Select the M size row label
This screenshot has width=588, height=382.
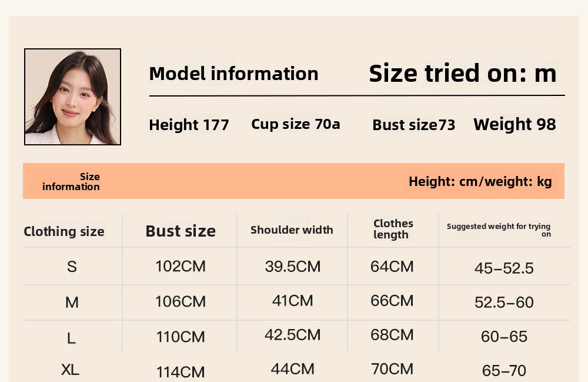click(x=72, y=303)
